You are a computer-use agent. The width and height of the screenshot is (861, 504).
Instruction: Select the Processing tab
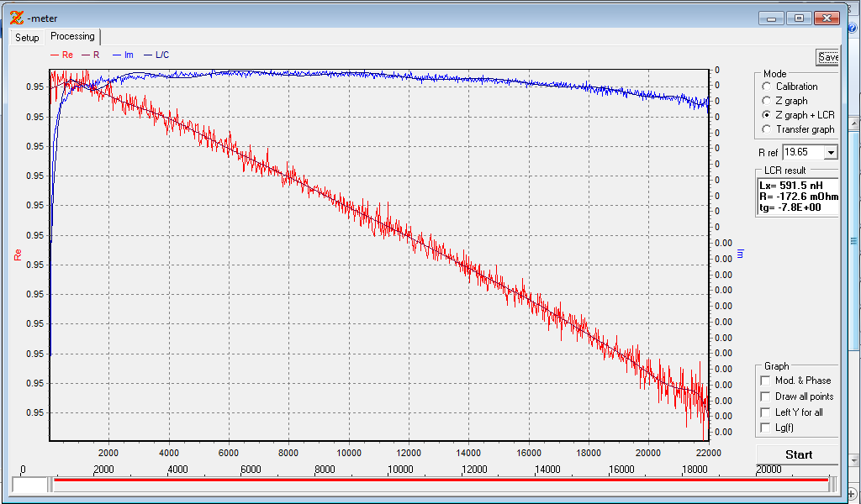72,36
